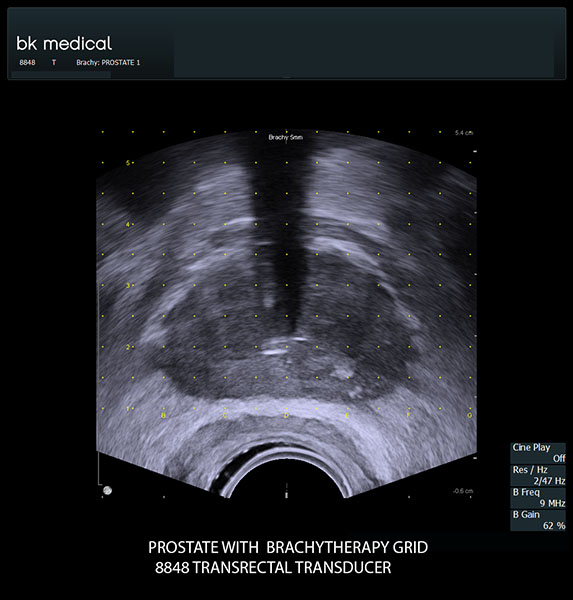Click the Brachy 5mm grid label
Screen dimensions: 573x600
[286, 137]
